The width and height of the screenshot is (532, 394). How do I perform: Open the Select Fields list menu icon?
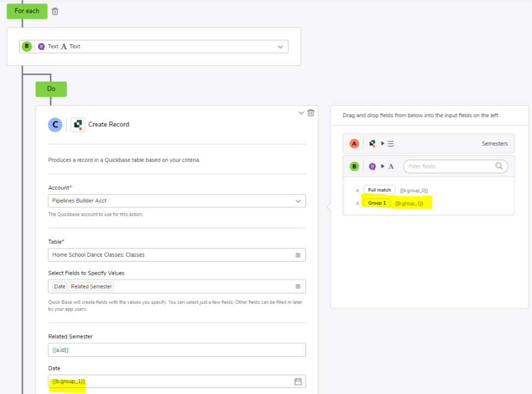tap(298, 286)
